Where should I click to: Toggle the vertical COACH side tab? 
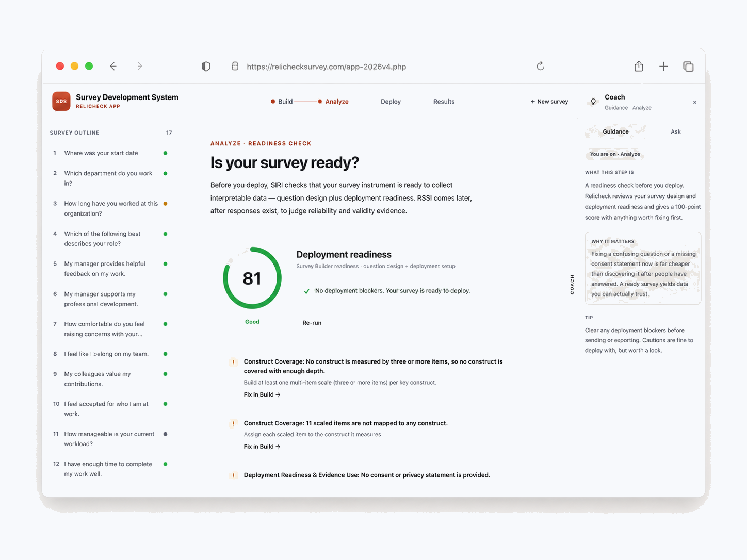tap(572, 285)
